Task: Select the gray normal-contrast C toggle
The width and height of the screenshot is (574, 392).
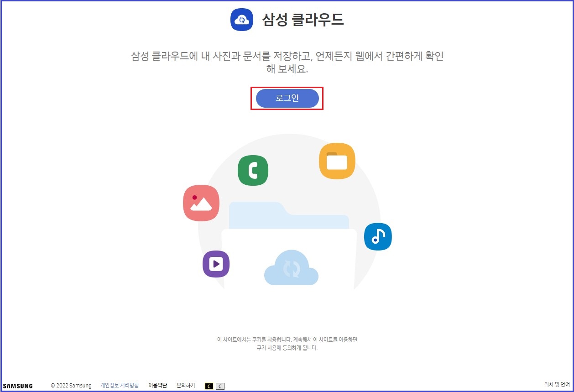Action: pos(220,387)
